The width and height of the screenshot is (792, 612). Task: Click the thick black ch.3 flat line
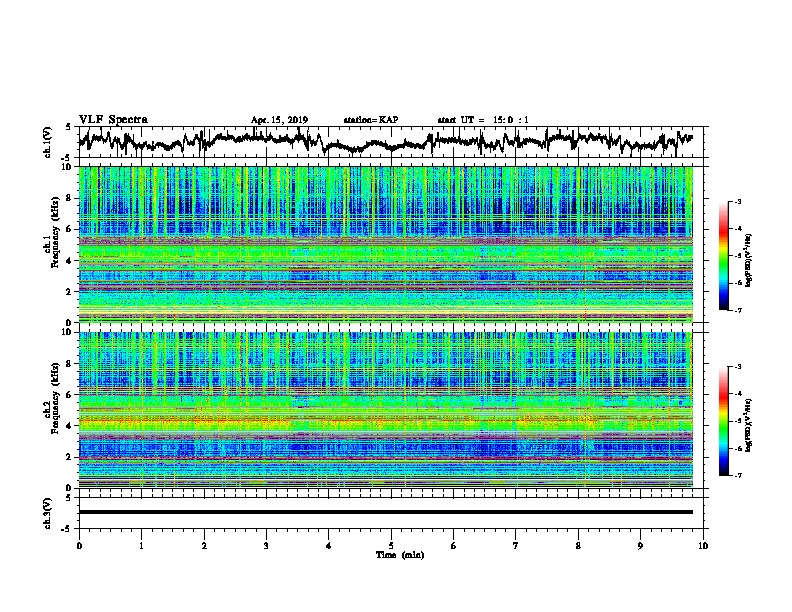(x=385, y=512)
